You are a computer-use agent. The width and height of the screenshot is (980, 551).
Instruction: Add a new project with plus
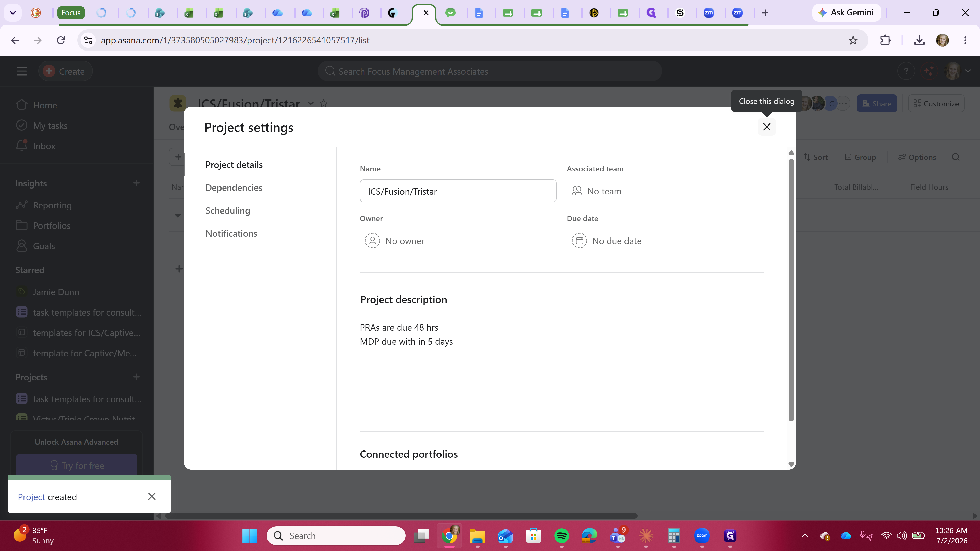pos(137,377)
